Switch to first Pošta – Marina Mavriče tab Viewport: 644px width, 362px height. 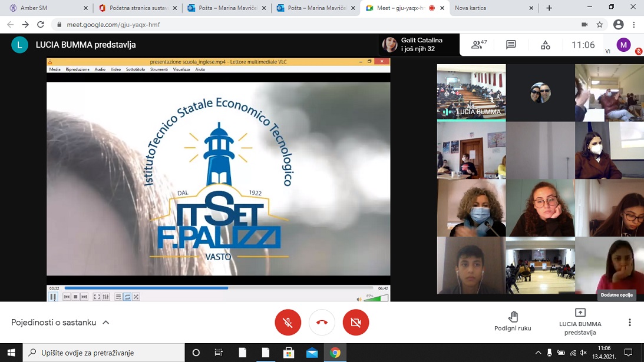point(226,8)
